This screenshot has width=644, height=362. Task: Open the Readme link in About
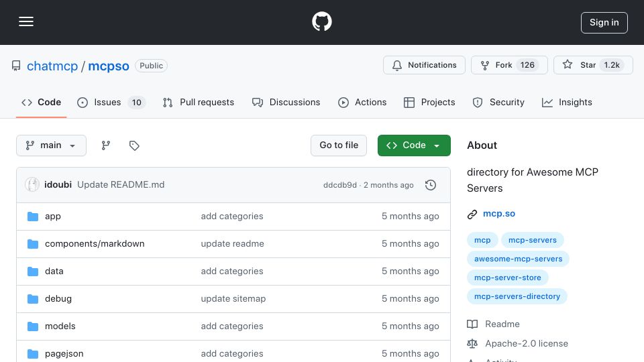(x=502, y=324)
